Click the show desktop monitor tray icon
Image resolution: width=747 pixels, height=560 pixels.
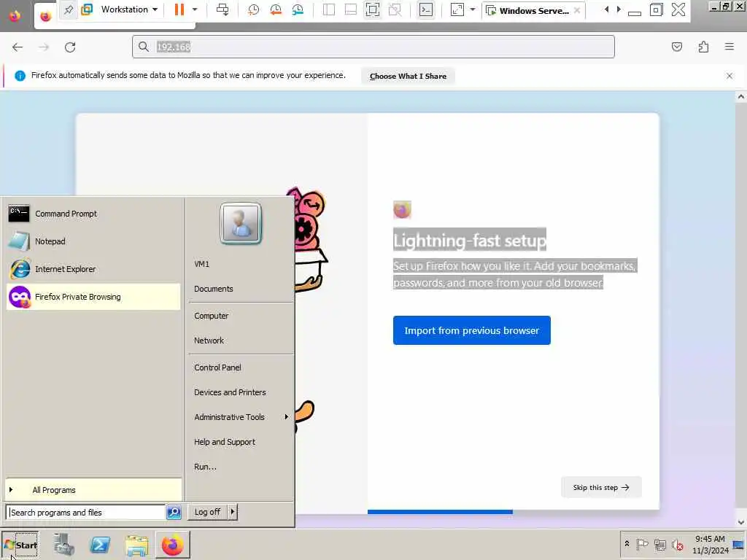[740, 544]
